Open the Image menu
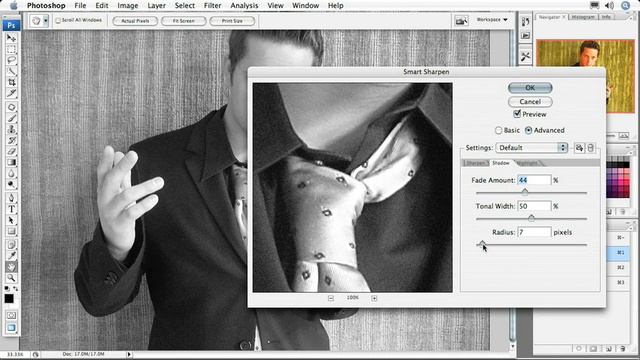This screenshot has width=640, height=360. point(128,6)
